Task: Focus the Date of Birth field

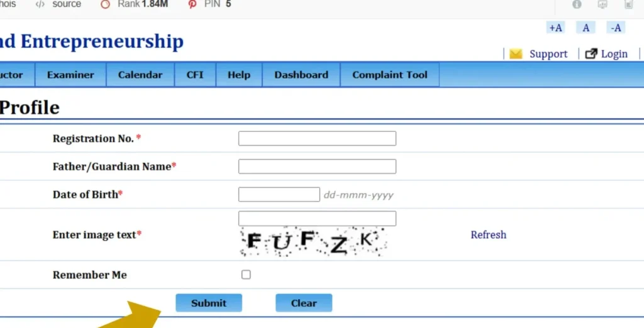Action: 279,194
